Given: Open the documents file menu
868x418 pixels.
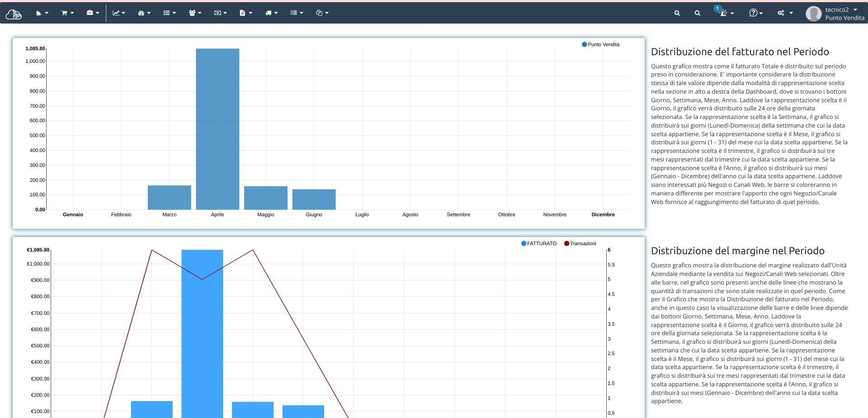Looking at the screenshot, I should [242, 13].
